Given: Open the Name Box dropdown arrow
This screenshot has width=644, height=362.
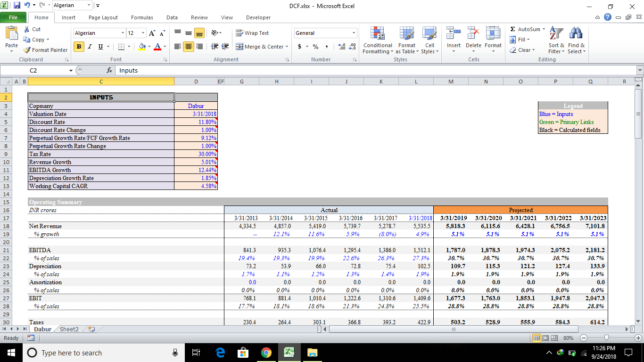Looking at the screenshot, I should click(71, 70).
